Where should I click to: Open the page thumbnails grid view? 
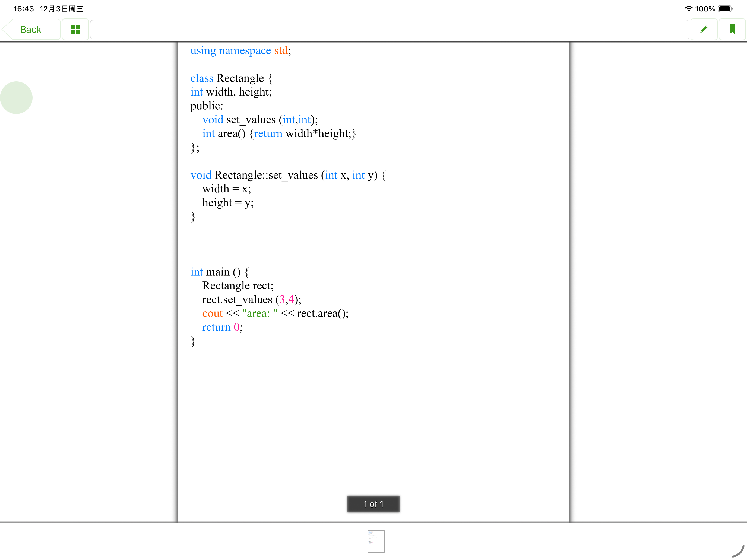75,30
